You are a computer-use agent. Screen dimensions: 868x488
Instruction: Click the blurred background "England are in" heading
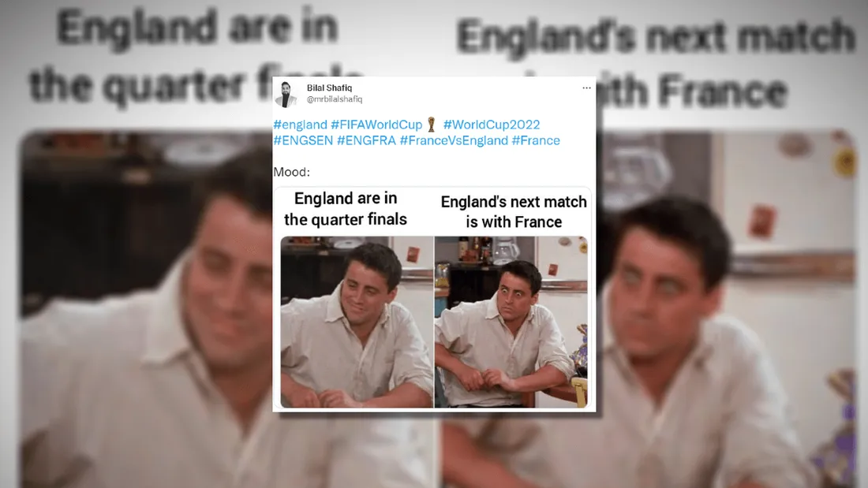pos(197,28)
